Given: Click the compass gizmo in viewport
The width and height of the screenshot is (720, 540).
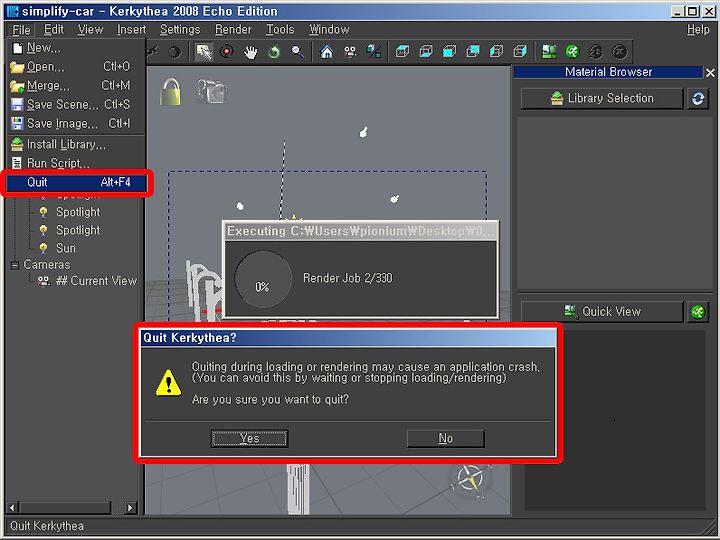Looking at the screenshot, I should tap(469, 480).
